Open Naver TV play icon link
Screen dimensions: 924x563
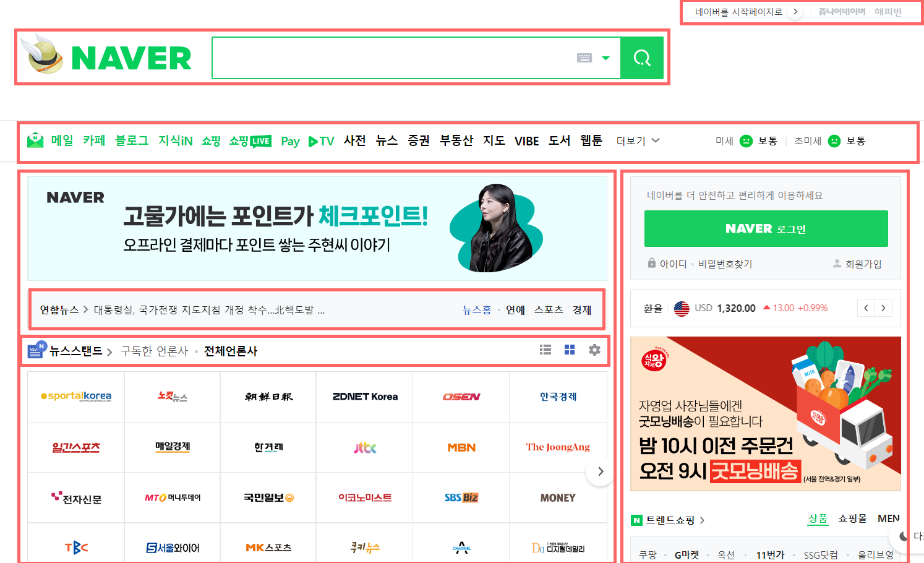[x=321, y=141]
